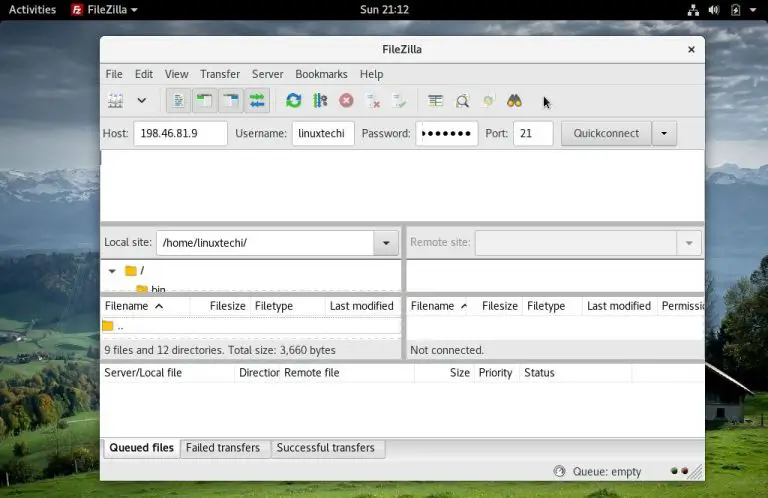
Task: Click the Port input field
Action: (x=533, y=133)
